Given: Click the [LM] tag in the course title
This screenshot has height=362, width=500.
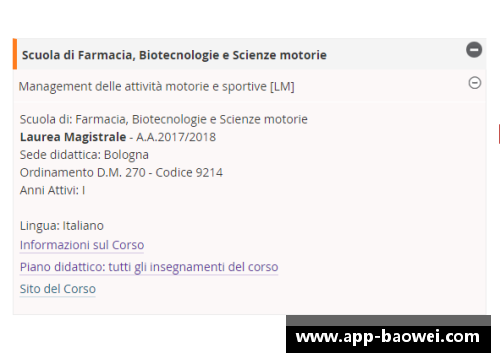Looking at the screenshot, I should pos(282,87).
